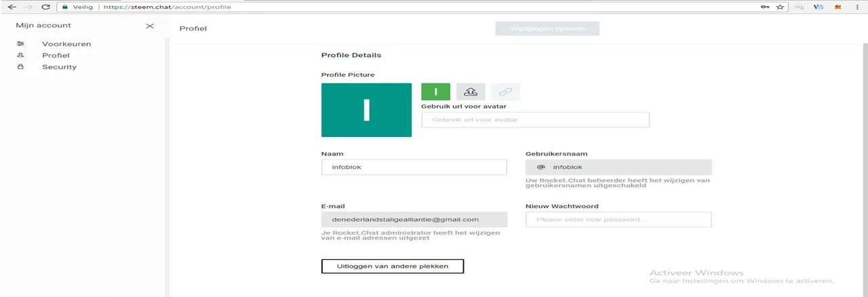This screenshot has width=868, height=297.
Task: Go back using the browser back arrow
Action: [12, 7]
